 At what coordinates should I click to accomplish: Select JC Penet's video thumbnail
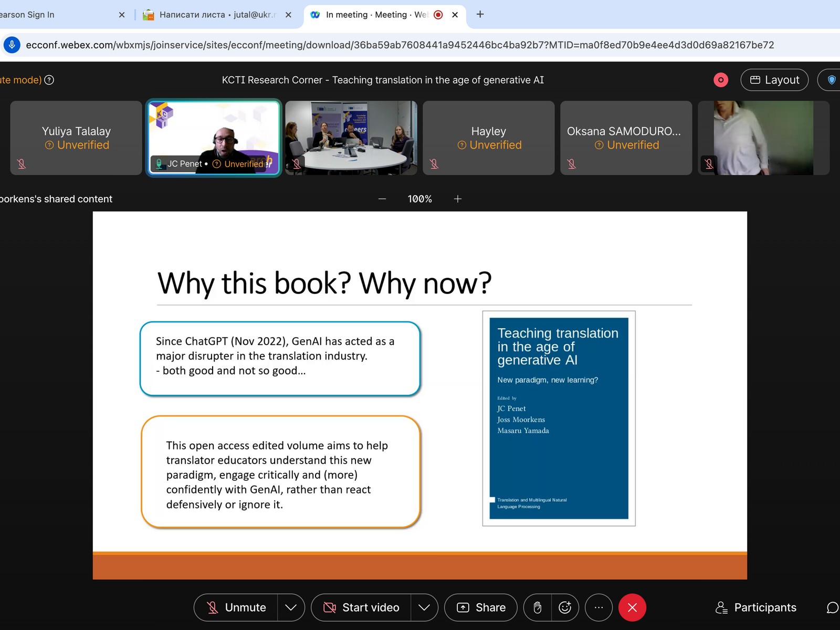click(214, 138)
